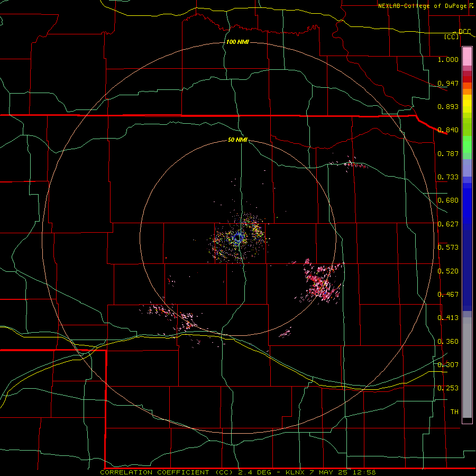Select the 1.000 value on the color scale

448,59
